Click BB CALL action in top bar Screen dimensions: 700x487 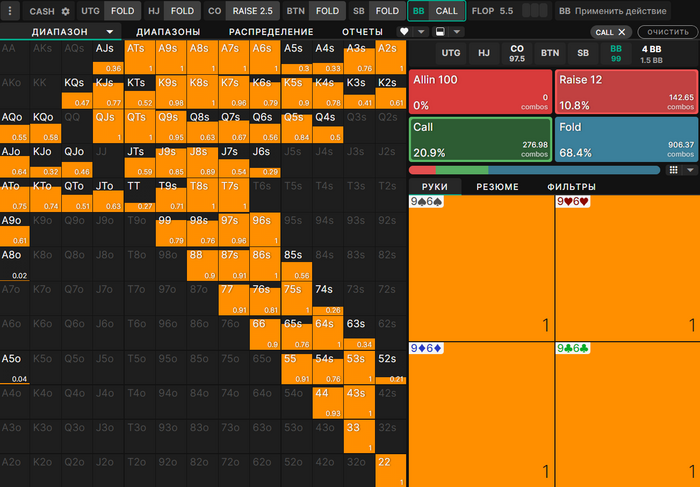437,11
